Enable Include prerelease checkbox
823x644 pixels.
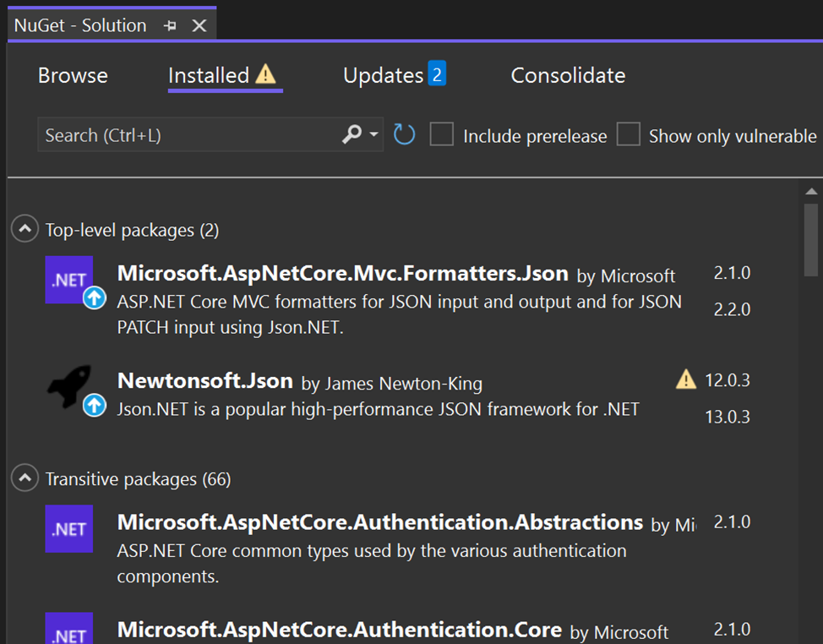click(x=441, y=134)
